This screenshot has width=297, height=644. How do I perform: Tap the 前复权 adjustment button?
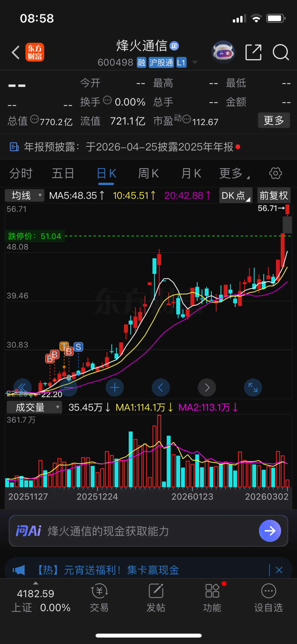(273, 195)
